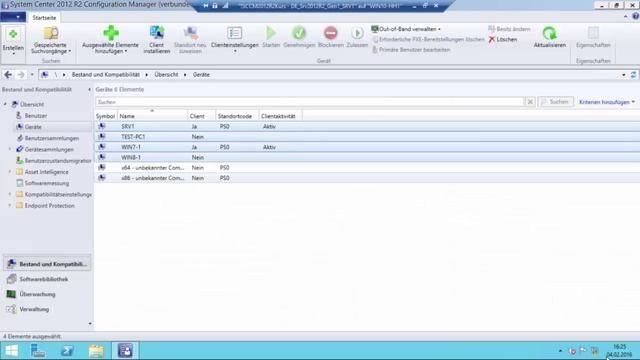
Task: Select the TEST-PC1 device row
Action: pyautogui.click(x=367, y=137)
